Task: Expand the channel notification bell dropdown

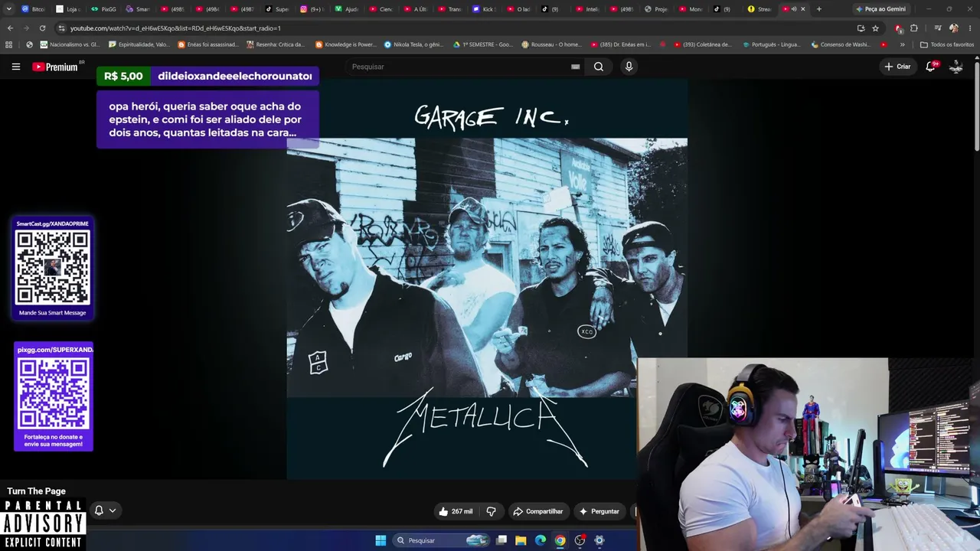Action: 106,510
